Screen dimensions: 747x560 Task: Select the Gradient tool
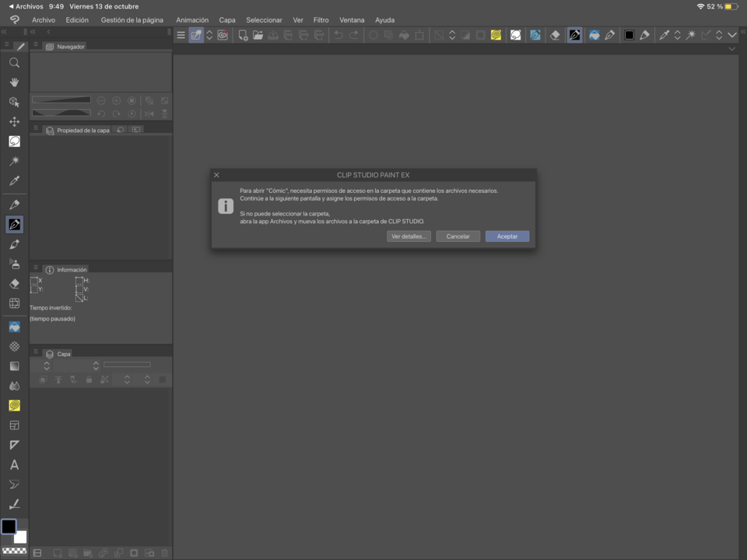[x=14, y=366]
